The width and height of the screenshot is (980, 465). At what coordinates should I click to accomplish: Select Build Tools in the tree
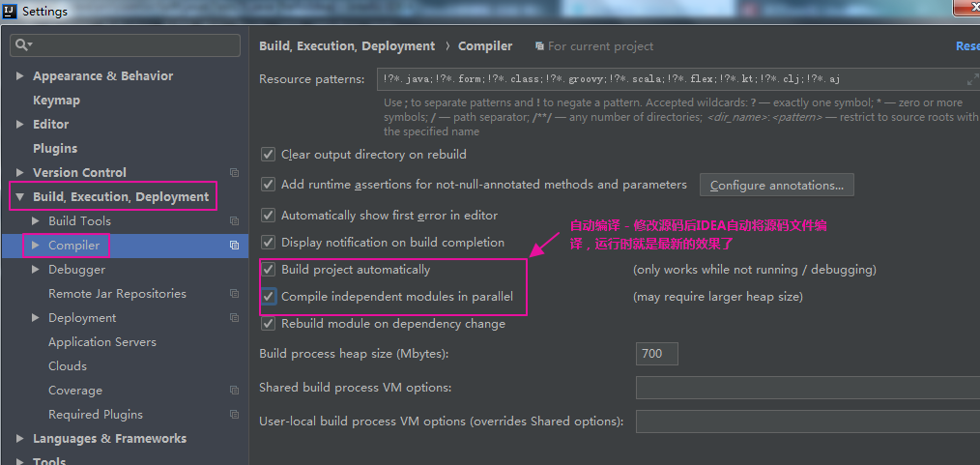[x=79, y=220]
